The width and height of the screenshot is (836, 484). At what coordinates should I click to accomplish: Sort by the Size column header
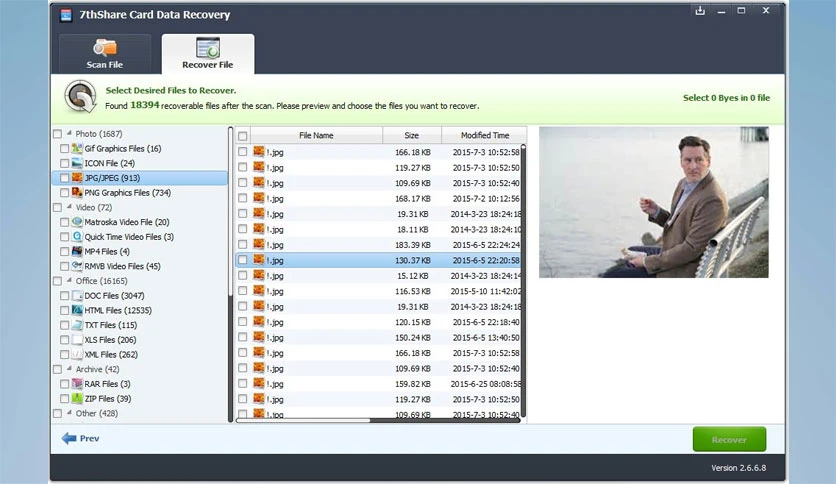[412, 135]
